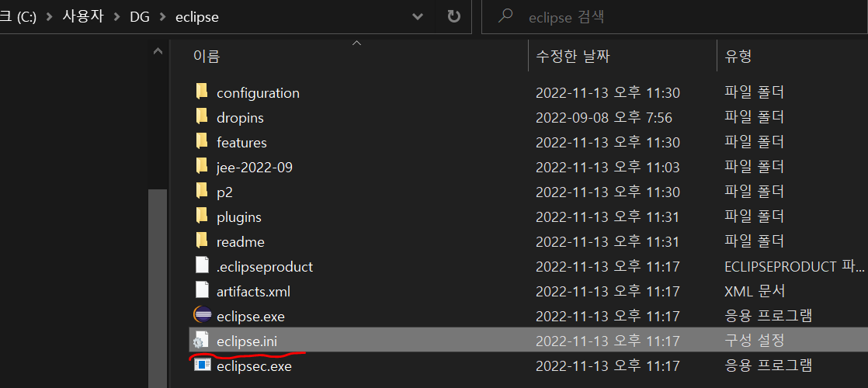This screenshot has height=388, width=868.
Task: Select the readme folder icon
Action: 202,241
